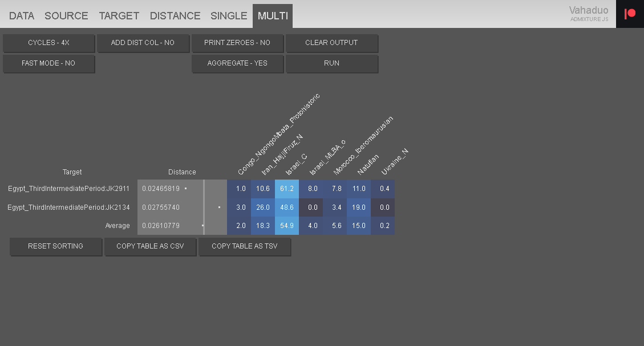The height and width of the screenshot is (346, 644).
Task: Click the 4.0 Israel_MLBA_o average cell
Action: tap(311, 226)
